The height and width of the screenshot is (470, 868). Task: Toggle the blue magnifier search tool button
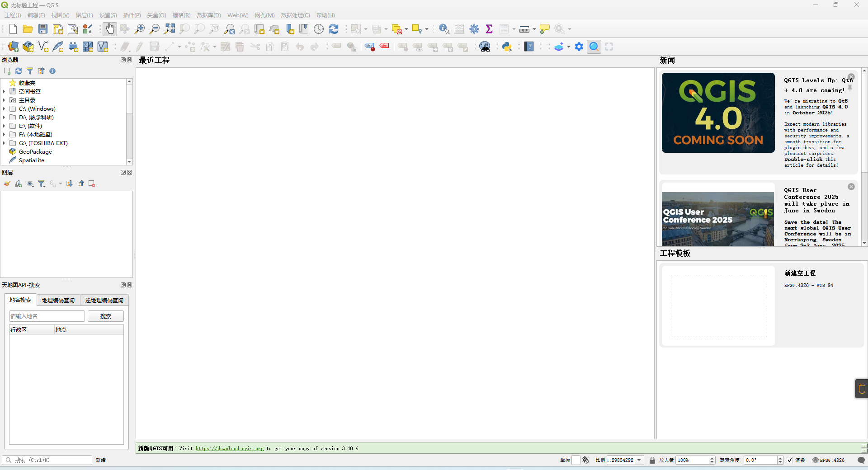pos(594,47)
